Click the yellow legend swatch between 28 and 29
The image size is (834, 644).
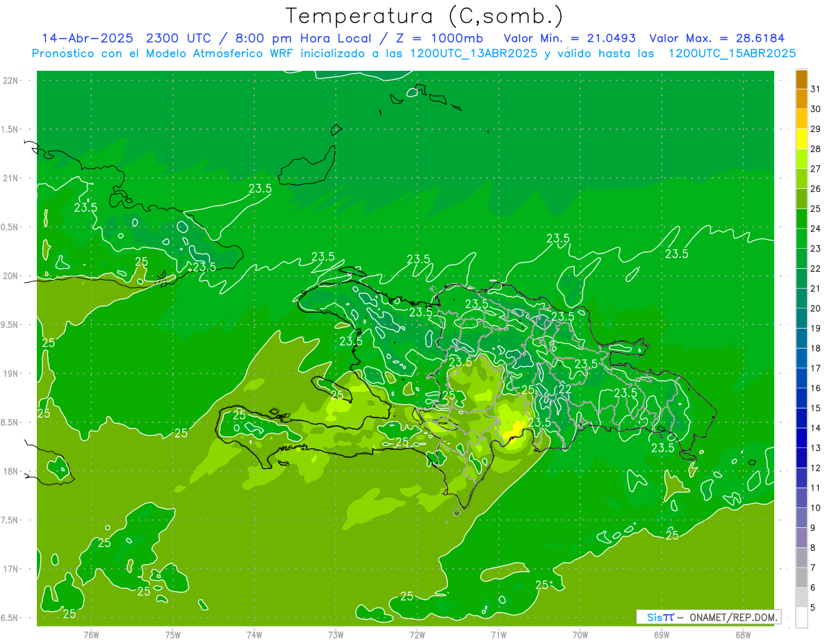click(x=801, y=139)
